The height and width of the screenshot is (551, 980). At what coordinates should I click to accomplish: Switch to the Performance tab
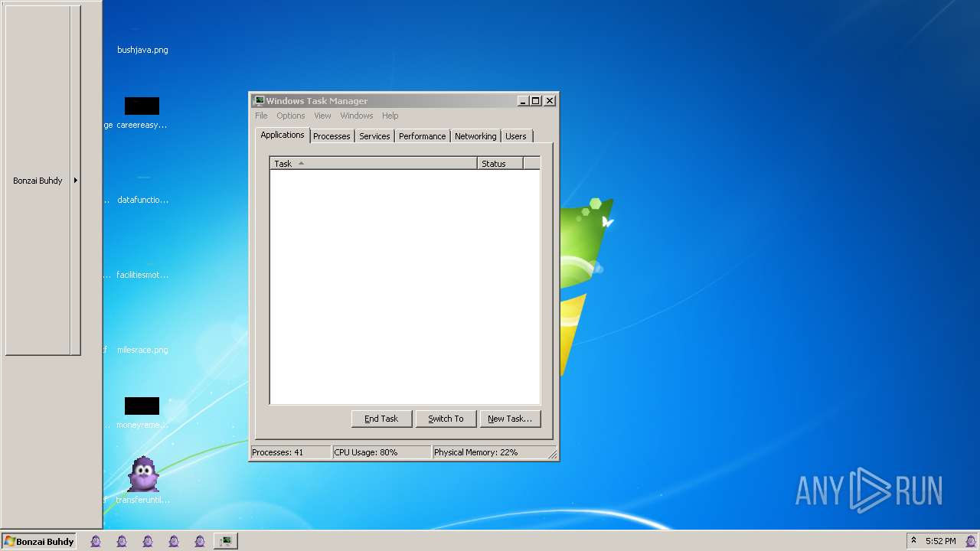coord(422,136)
